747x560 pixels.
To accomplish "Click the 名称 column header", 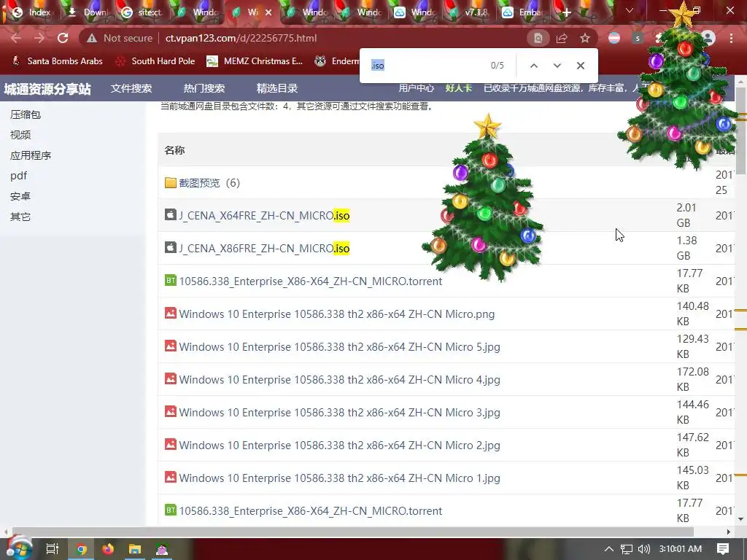I will [174, 150].
